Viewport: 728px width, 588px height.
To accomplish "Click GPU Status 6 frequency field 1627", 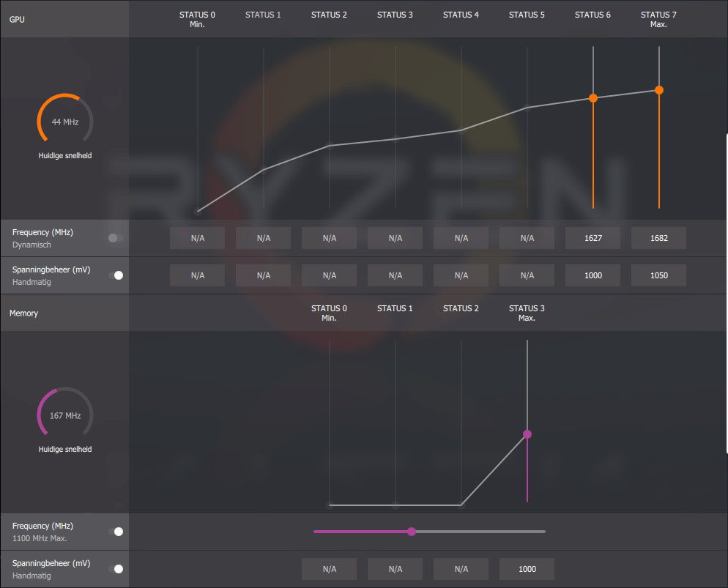I will [x=593, y=238].
